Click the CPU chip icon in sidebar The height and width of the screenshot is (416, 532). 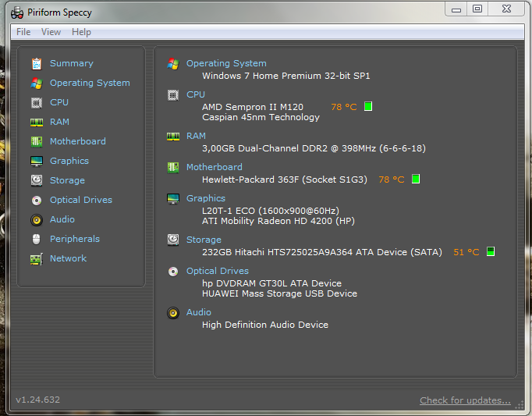click(x=37, y=102)
